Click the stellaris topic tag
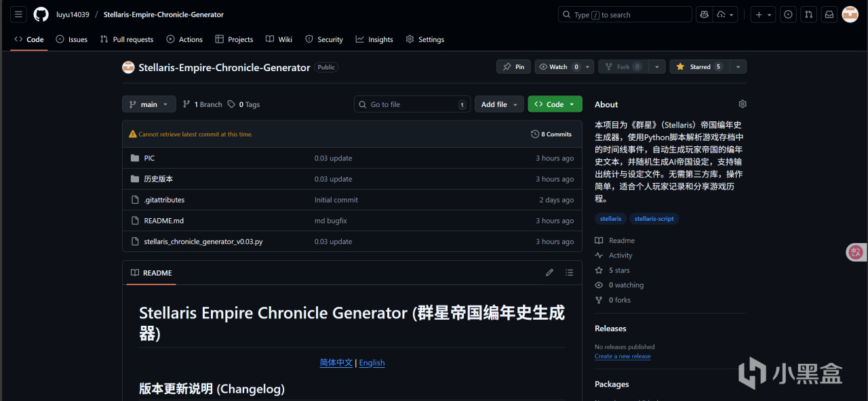 click(610, 219)
